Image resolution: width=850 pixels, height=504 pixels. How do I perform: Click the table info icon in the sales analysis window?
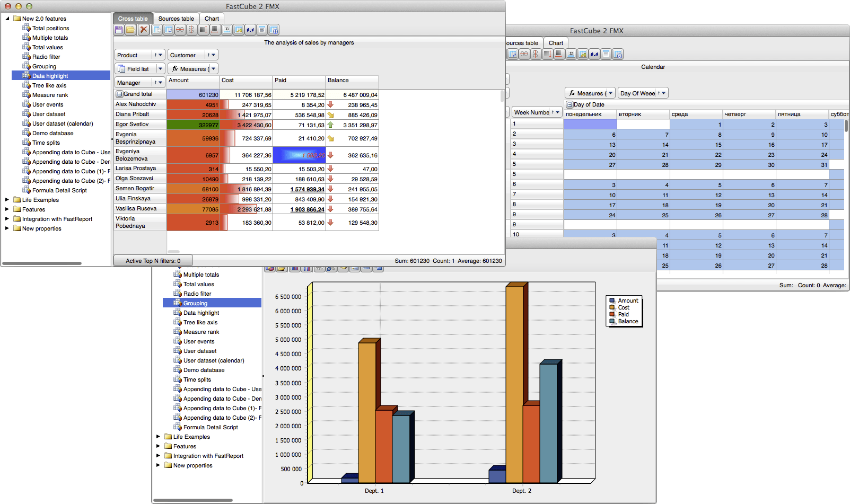[x=274, y=30]
